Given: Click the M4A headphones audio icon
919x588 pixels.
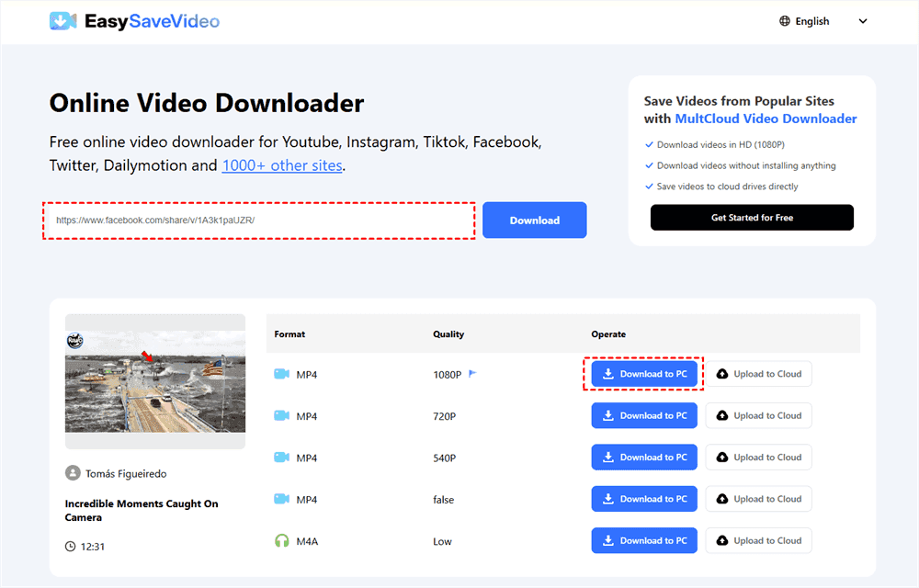Looking at the screenshot, I should [282, 540].
